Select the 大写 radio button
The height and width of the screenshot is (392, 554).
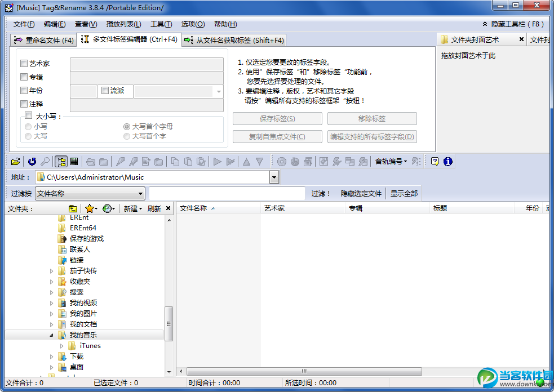[x=28, y=136]
